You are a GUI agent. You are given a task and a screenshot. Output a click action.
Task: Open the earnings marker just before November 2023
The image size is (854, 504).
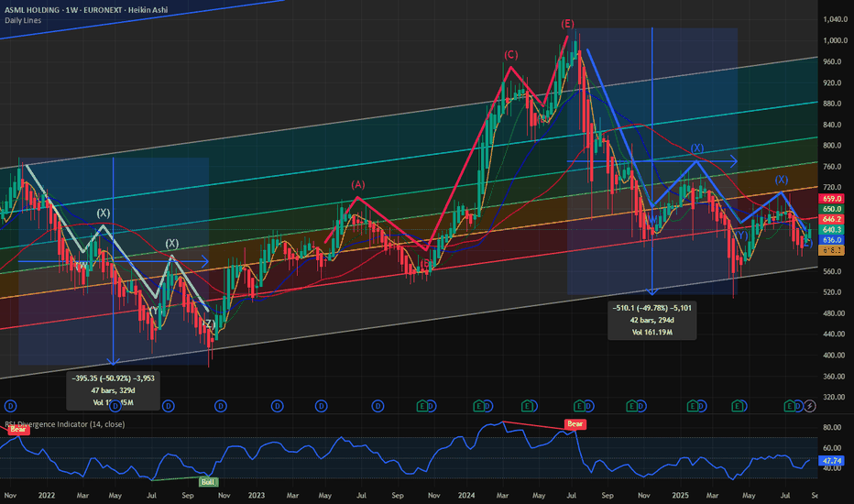point(422,406)
